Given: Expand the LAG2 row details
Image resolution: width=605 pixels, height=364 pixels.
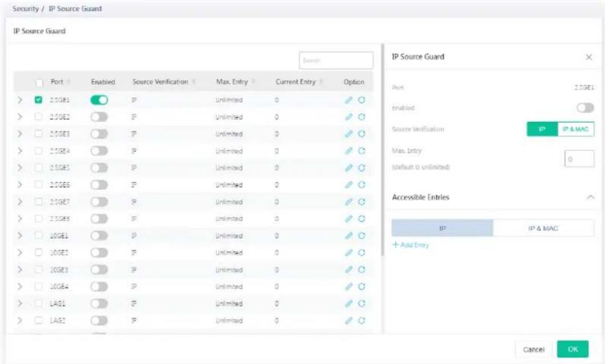Looking at the screenshot, I should click(x=19, y=321).
